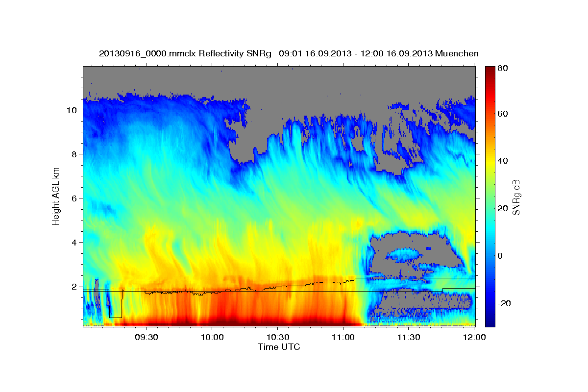588x392 pixels.
Task: Click the 10:00 time tick label
Action: tap(212, 337)
